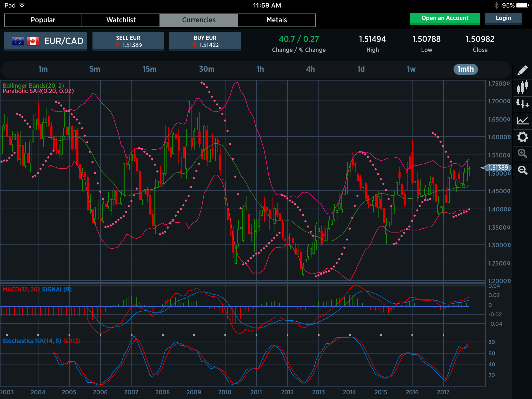Select the 1h timeframe

point(260,69)
